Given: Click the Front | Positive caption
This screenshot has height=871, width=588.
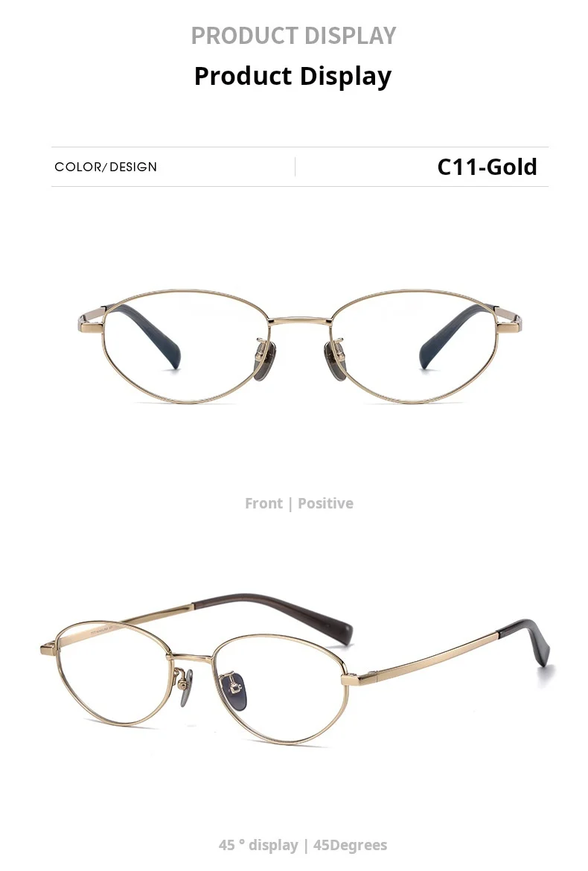Looking at the screenshot, I should tap(298, 503).
